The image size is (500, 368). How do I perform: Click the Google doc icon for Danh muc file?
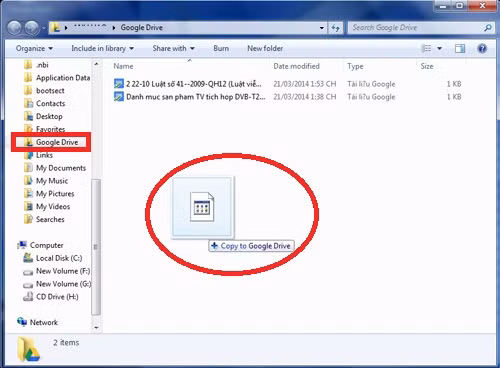[119, 97]
